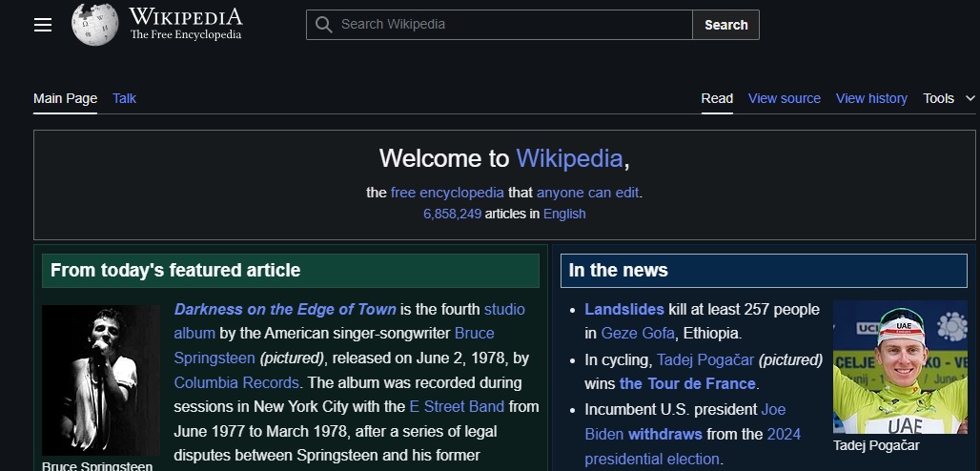Open the hamburger main menu
Image resolution: width=980 pixels, height=471 pixels.
tap(43, 25)
